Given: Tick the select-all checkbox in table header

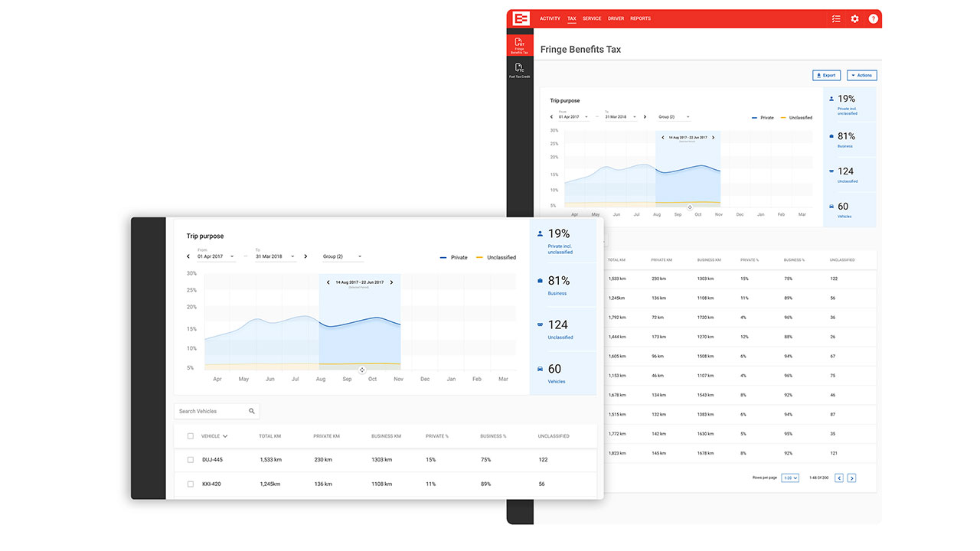Looking at the screenshot, I should (x=191, y=436).
